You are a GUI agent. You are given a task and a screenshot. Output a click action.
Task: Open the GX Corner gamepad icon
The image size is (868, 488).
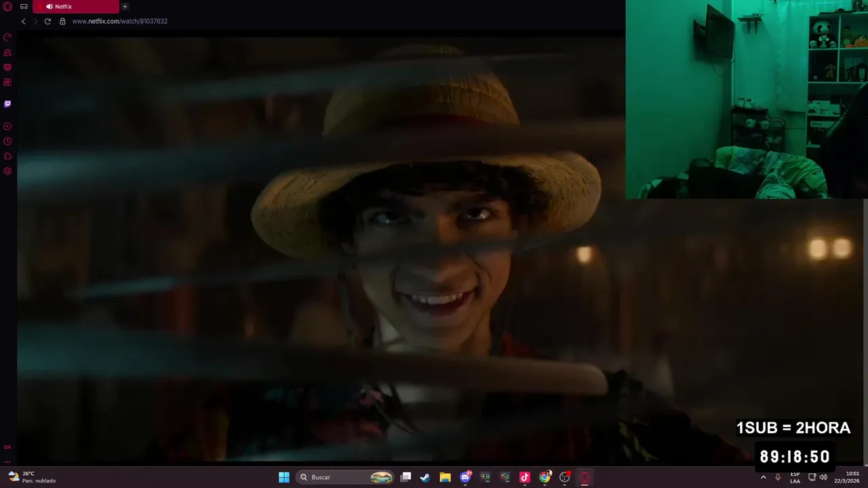[24, 7]
